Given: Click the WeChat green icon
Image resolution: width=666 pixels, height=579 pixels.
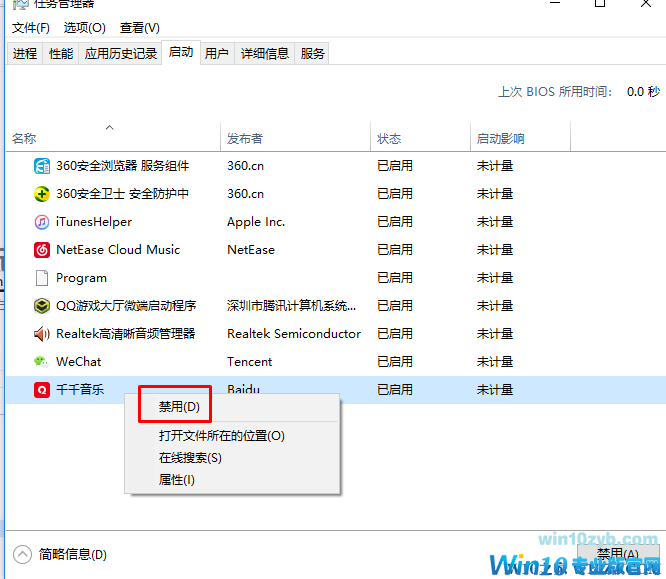Looking at the screenshot, I should [42, 362].
